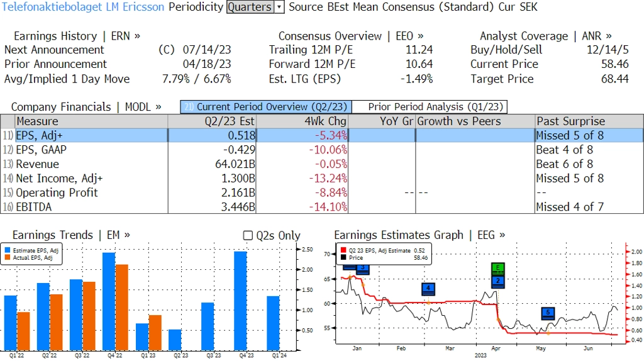The width and height of the screenshot is (644, 361).
Task: Click the red Q2 23 EPS estimate swatch
Action: pyautogui.click(x=343, y=250)
